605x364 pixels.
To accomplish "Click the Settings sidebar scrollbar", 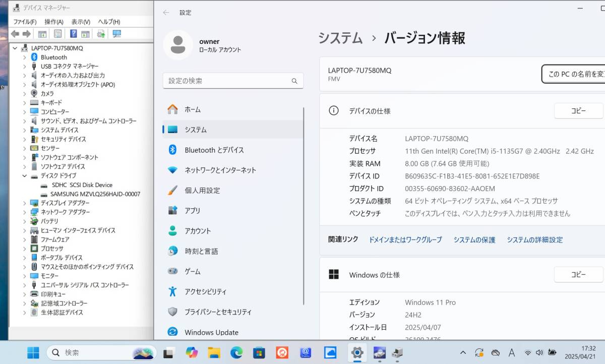I will [304, 206].
